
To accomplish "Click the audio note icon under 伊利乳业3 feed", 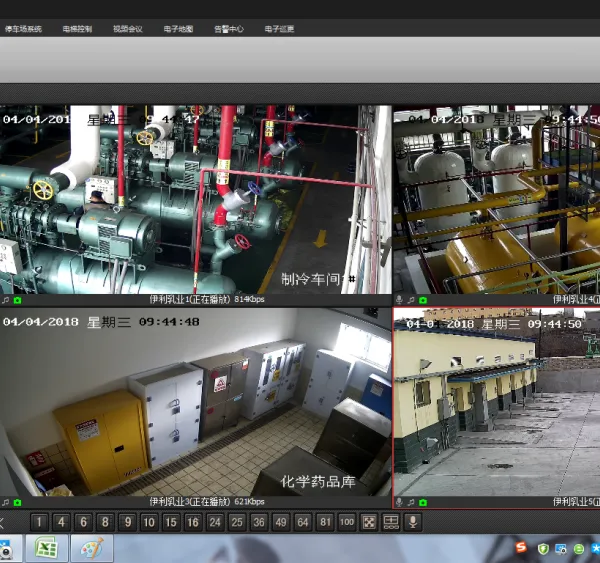I will [x=6, y=503].
